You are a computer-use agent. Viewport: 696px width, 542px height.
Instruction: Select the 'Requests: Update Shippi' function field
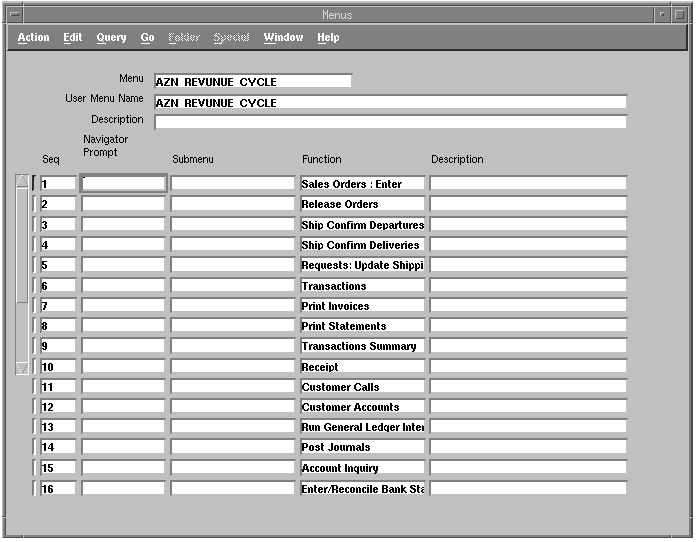coord(363,265)
